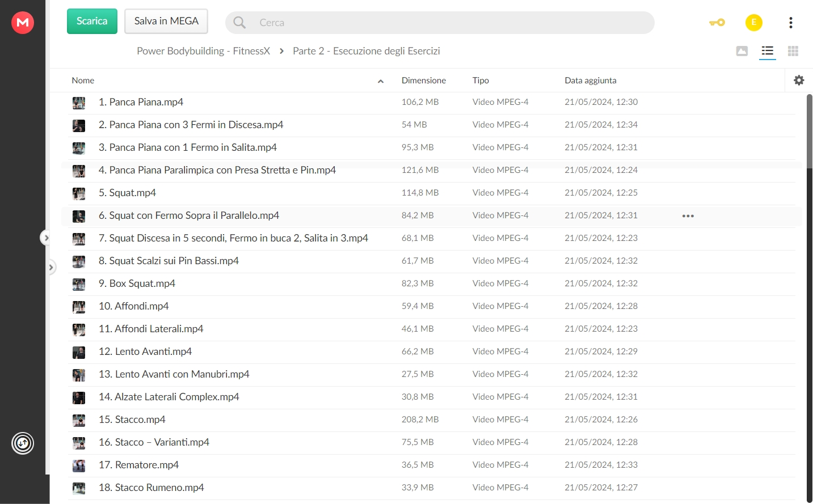This screenshot has height=504, width=813.
Task: Click the Salva in MEGA button
Action: tap(166, 22)
